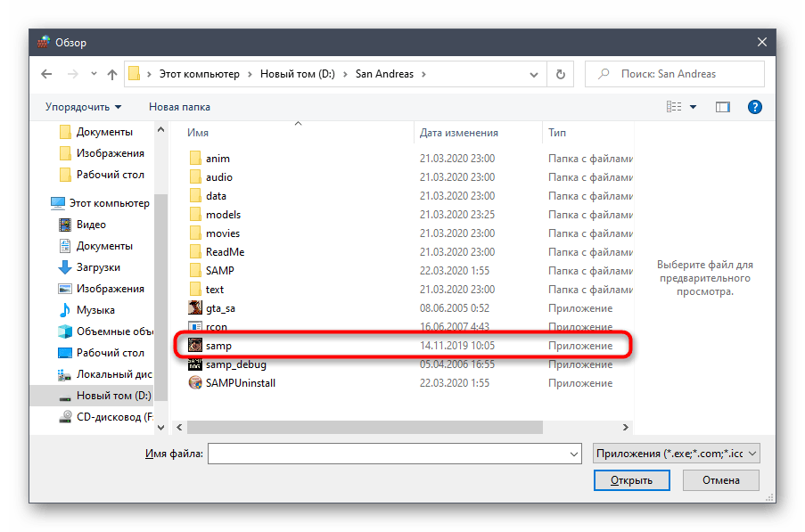
Task: Select the samp application file
Action: click(x=218, y=345)
